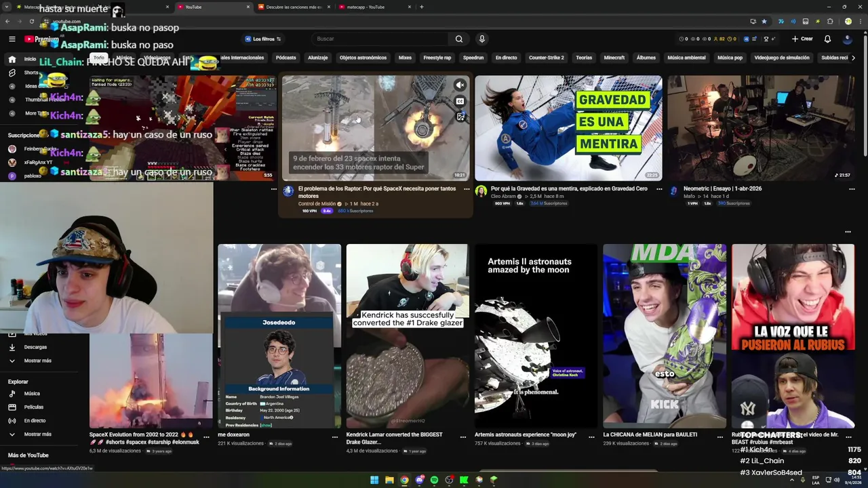868x488 pixels.
Task: Open options for SpaceX Evolution short
Action: [206, 437]
